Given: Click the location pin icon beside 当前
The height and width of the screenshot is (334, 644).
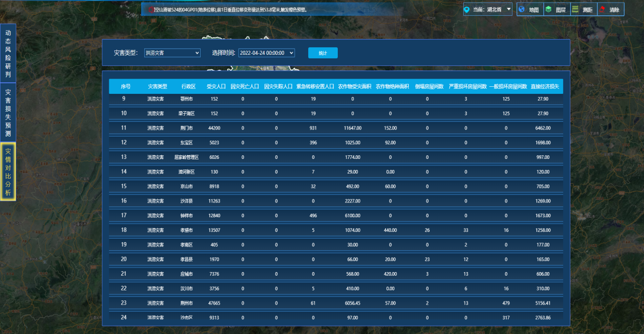Looking at the screenshot, I should tap(467, 10).
